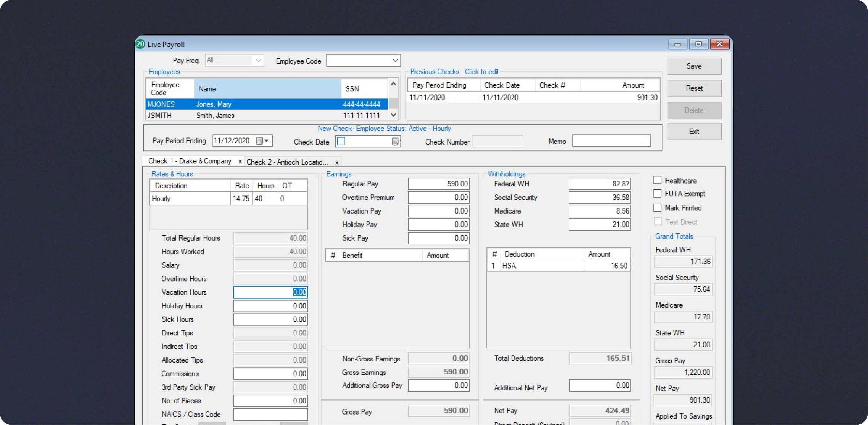Expand the Employee Code dropdown

tap(395, 61)
